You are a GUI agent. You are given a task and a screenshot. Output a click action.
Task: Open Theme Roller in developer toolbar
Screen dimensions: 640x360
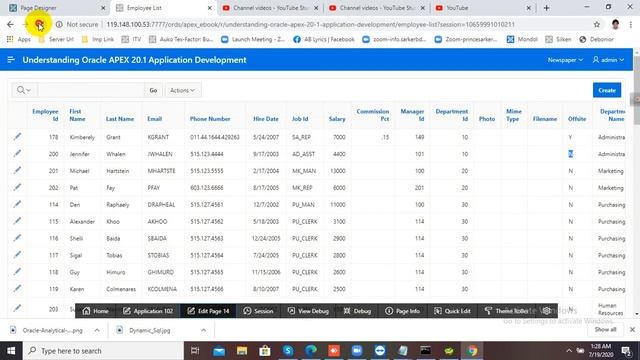pos(507,311)
